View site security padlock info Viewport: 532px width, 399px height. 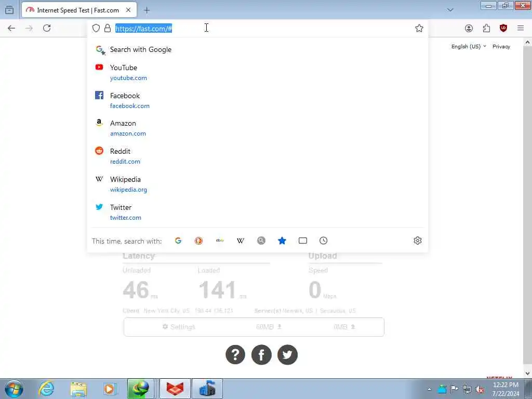coord(108,28)
